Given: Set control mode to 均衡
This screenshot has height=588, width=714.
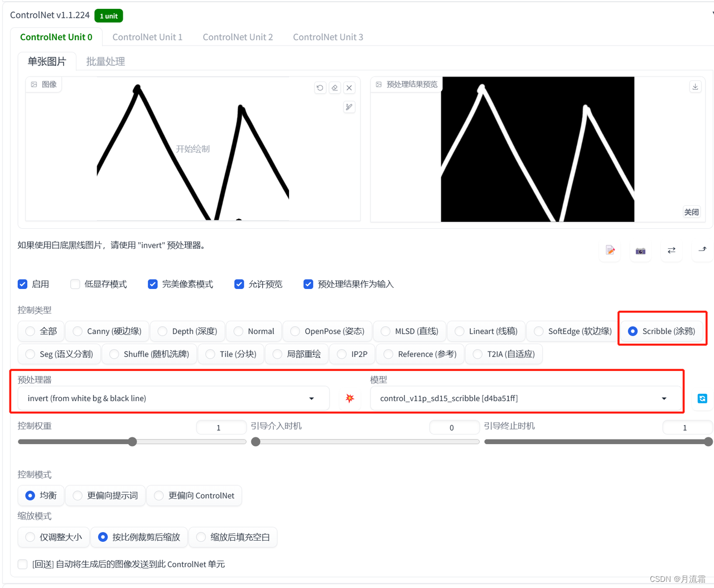Looking at the screenshot, I should [x=41, y=495].
